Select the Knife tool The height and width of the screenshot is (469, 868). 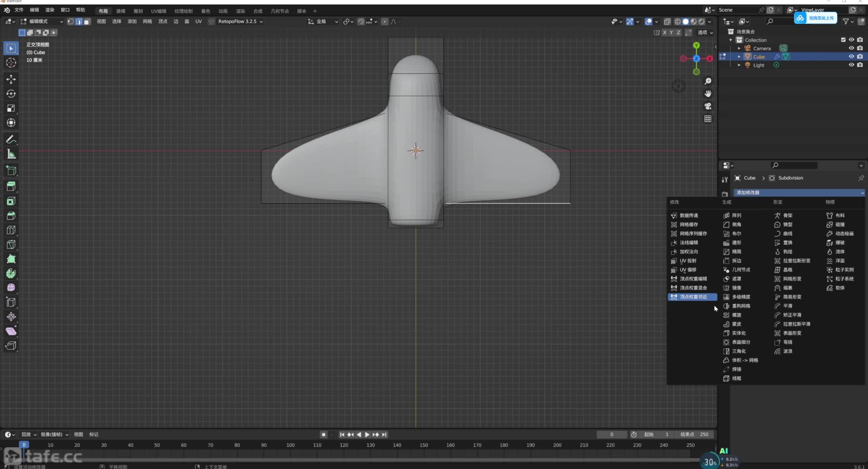(x=11, y=245)
